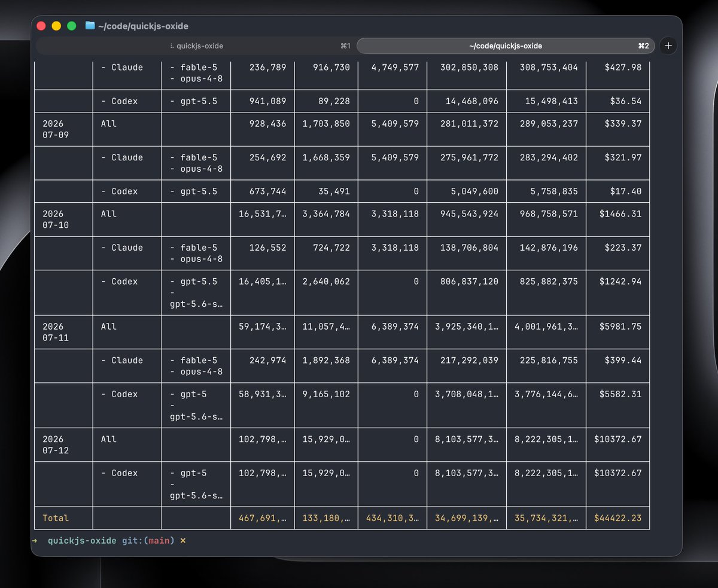This screenshot has width=718, height=588.
Task: Click the value 275,961,772
Action: [469, 157]
